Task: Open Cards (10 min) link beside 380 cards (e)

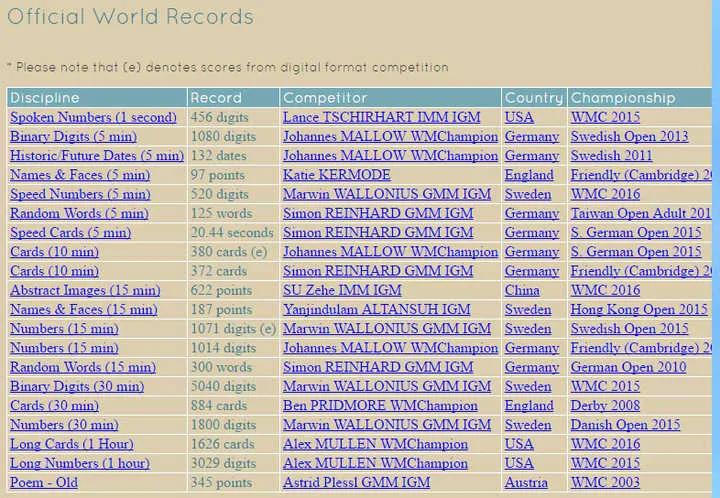Action: pyautogui.click(x=54, y=252)
